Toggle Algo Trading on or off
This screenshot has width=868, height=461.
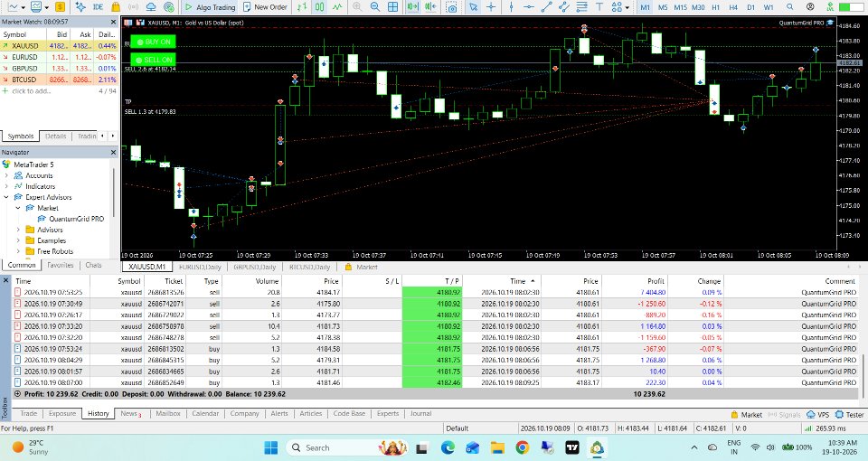point(210,7)
